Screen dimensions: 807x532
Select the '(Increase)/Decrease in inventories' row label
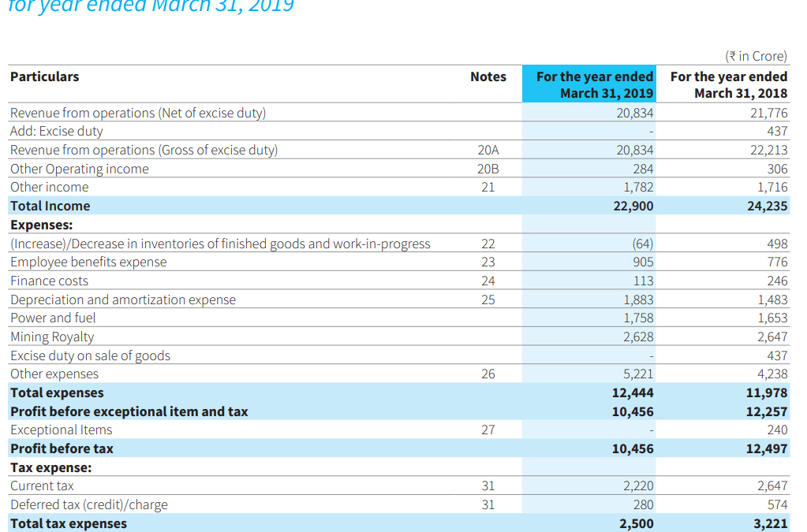(220, 243)
